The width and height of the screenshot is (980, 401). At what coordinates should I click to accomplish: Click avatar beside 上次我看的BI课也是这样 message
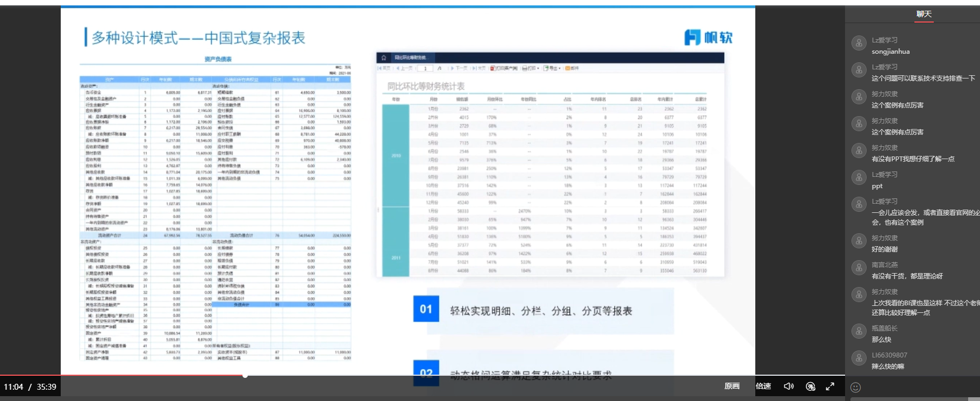click(x=859, y=295)
